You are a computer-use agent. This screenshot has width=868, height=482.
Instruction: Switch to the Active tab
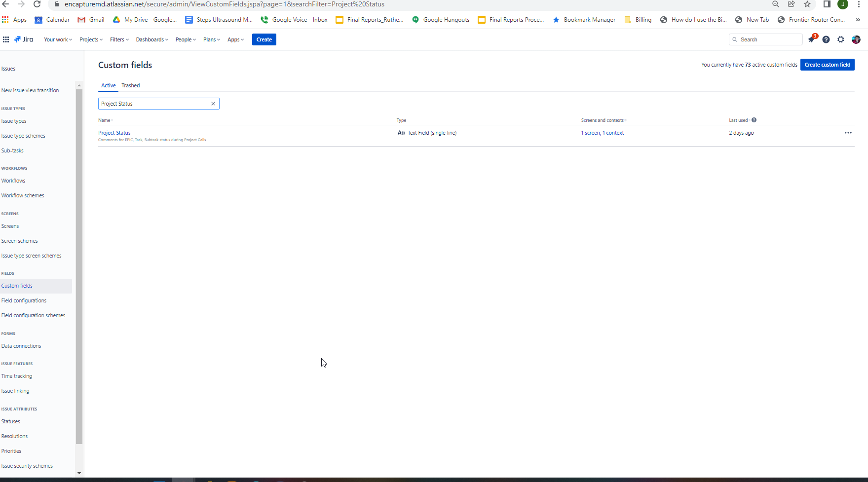tap(109, 85)
